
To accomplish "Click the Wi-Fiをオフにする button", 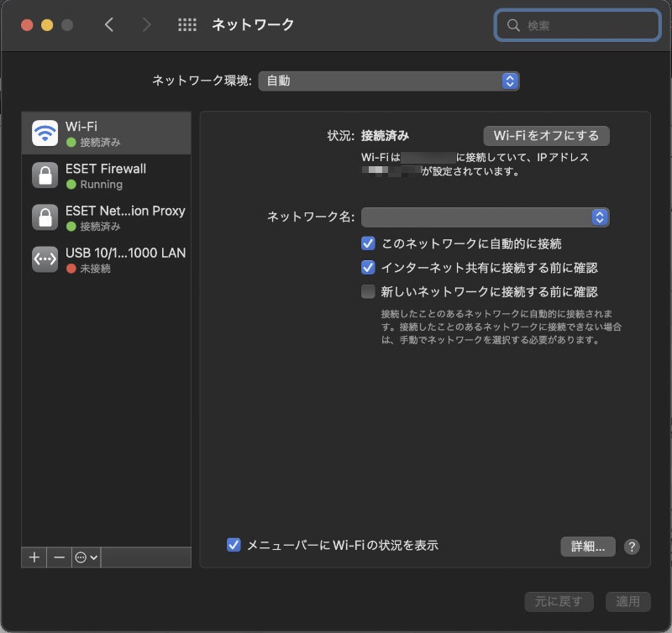I will [546, 135].
